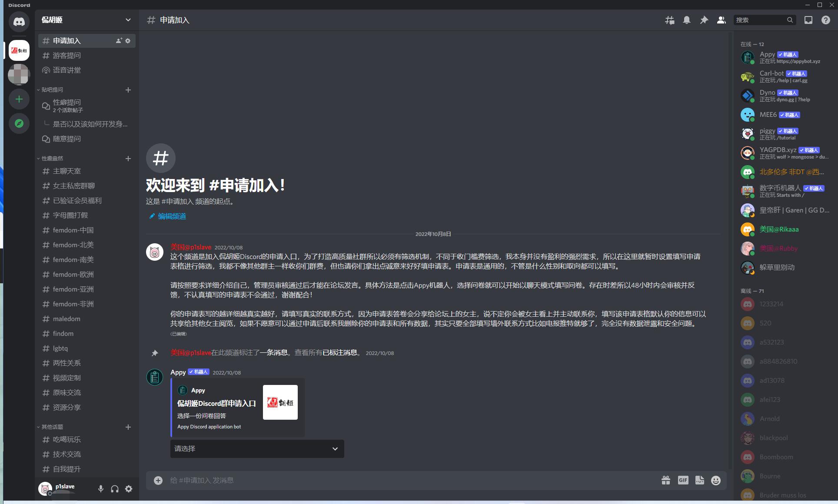Open the 性癖提问 forum channel
This screenshot has height=504, width=838.
[87, 106]
